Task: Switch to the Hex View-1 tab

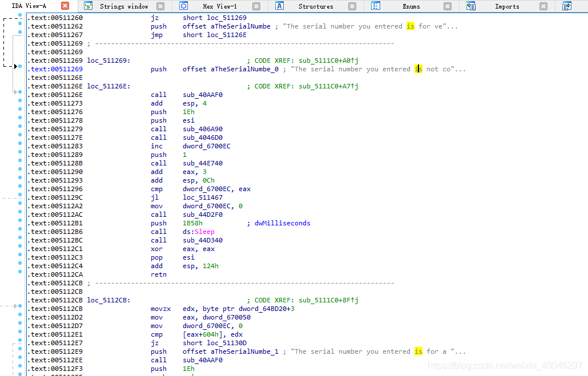Action: coord(220,6)
